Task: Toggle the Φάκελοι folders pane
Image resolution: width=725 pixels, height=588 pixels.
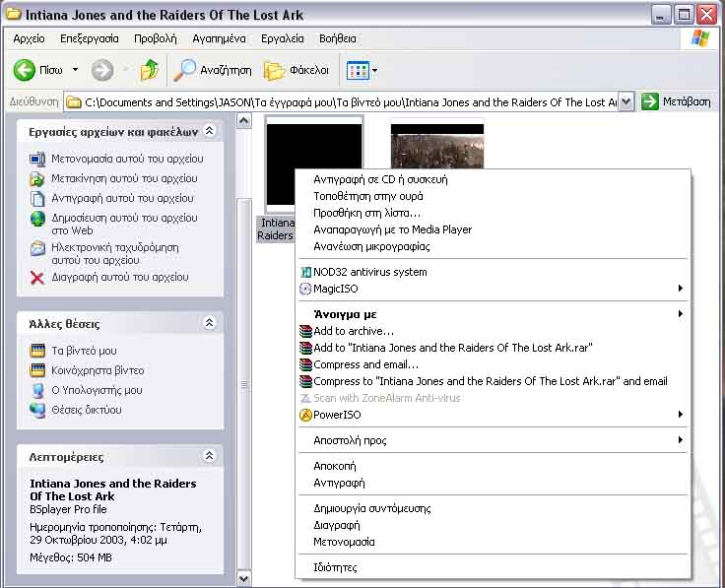Action: pyautogui.click(x=297, y=70)
